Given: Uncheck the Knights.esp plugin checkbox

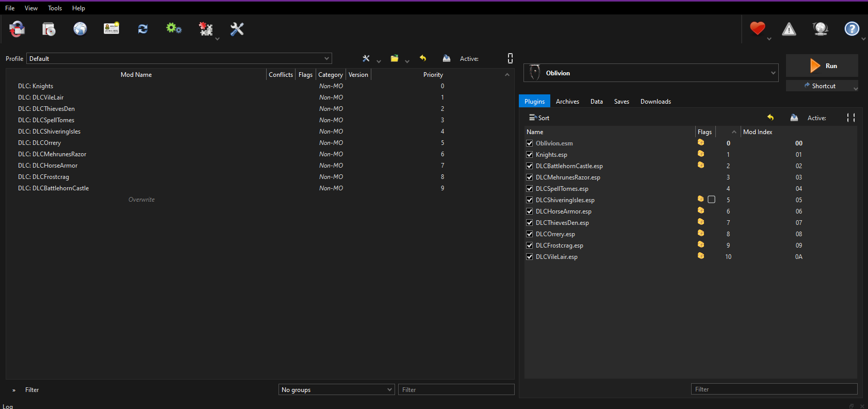Looking at the screenshot, I should point(530,155).
